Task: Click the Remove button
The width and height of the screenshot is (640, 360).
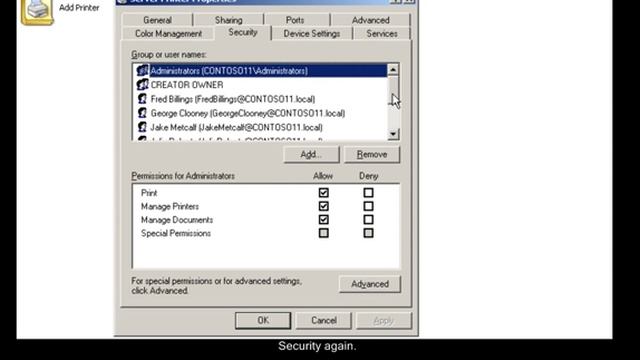Action: tap(372, 155)
